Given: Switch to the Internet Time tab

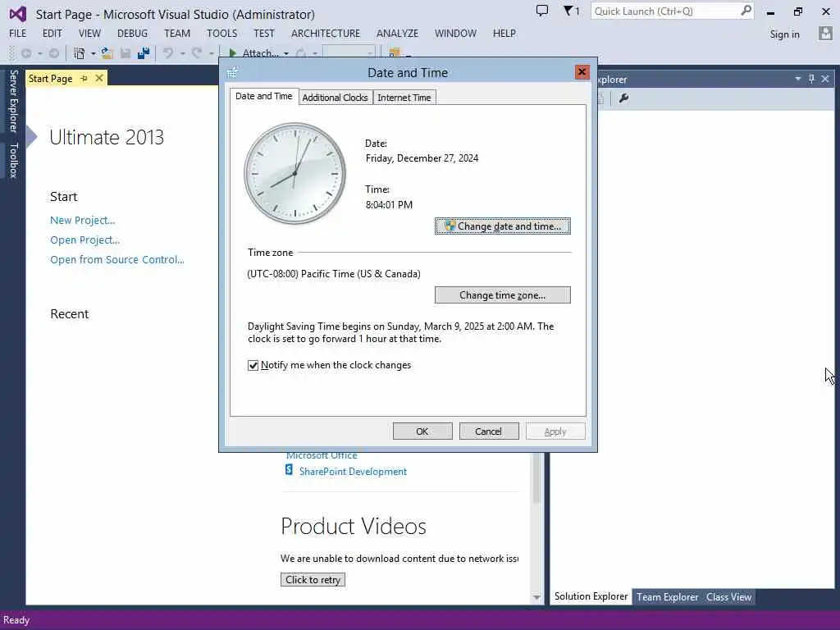Looking at the screenshot, I should [404, 98].
